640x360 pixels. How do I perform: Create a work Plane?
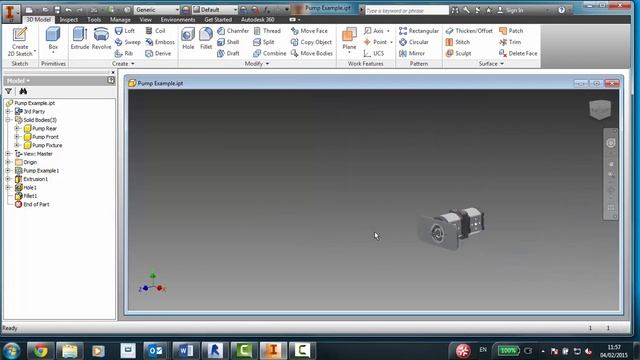click(x=349, y=39)
